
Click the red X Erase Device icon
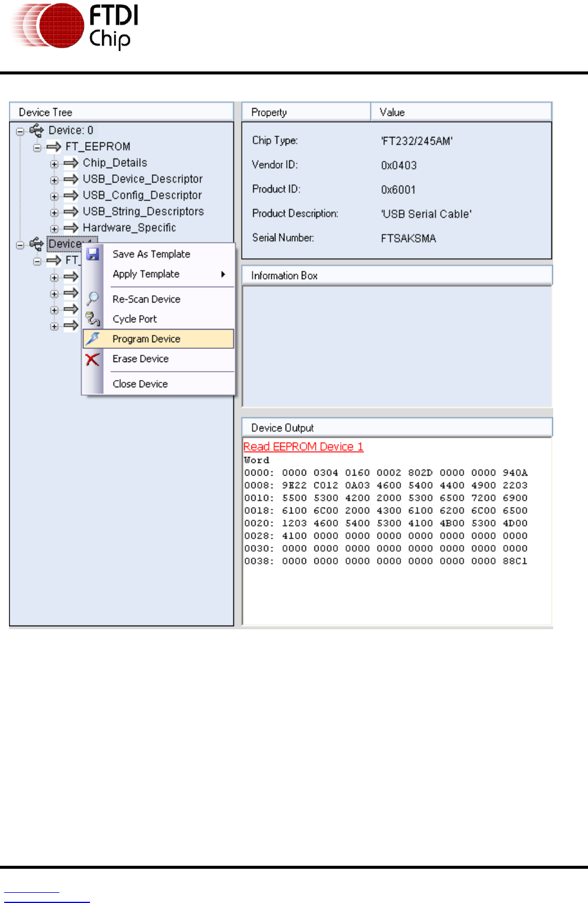coord(92,359)
